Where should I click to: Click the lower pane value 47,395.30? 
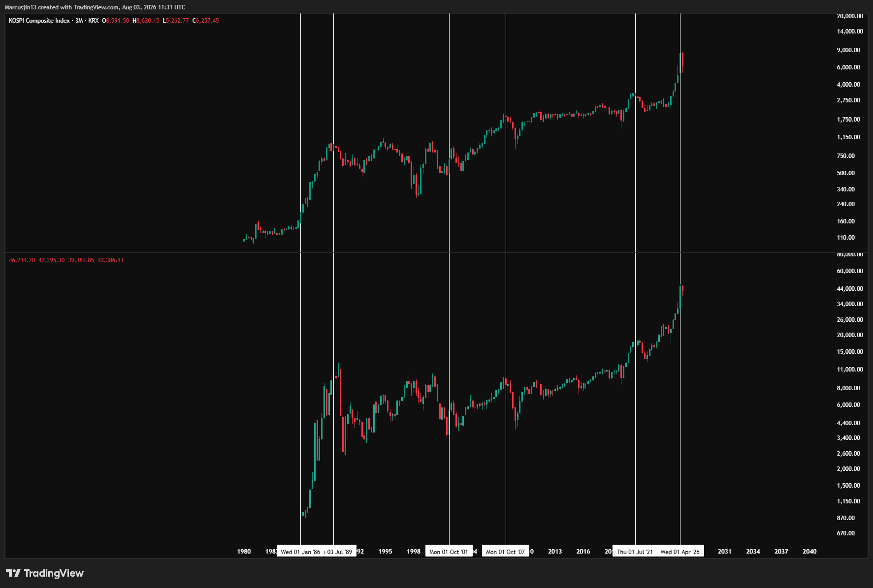(x=51, y=260)
